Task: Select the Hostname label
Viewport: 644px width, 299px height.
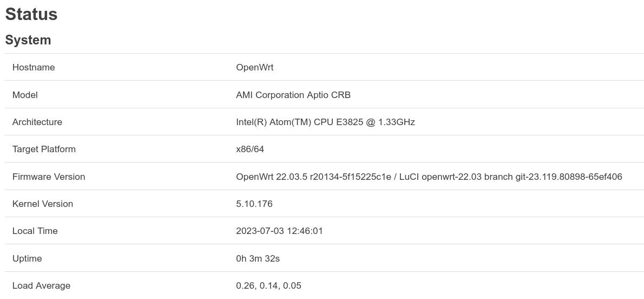Action: point(34,67)
